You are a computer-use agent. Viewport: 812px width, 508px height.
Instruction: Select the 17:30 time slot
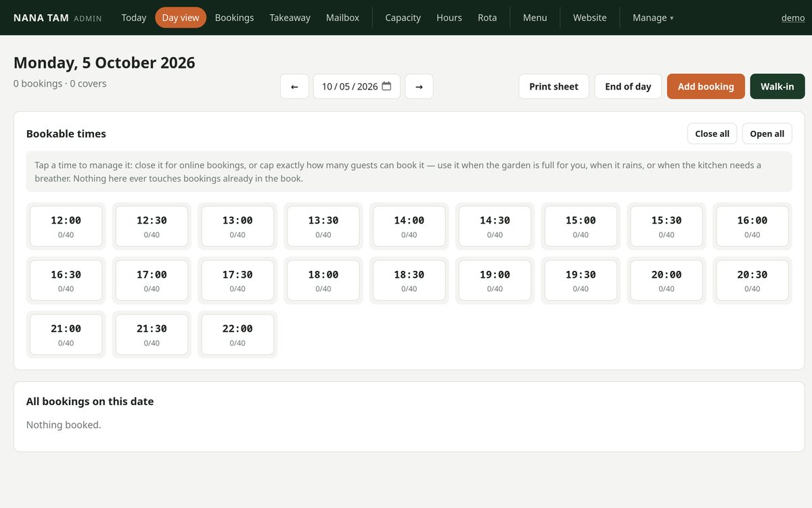[238, 280]
